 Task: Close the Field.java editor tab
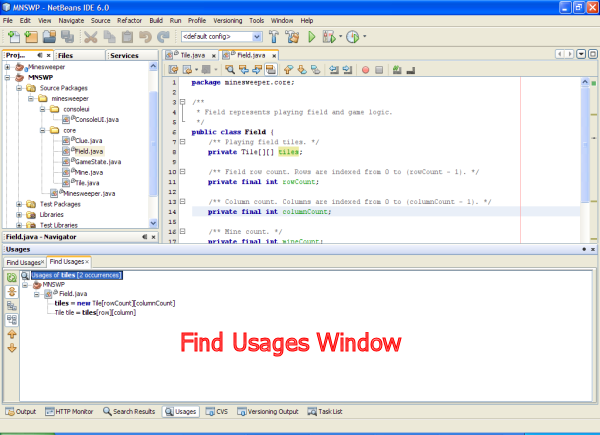[x=274, y=56]
